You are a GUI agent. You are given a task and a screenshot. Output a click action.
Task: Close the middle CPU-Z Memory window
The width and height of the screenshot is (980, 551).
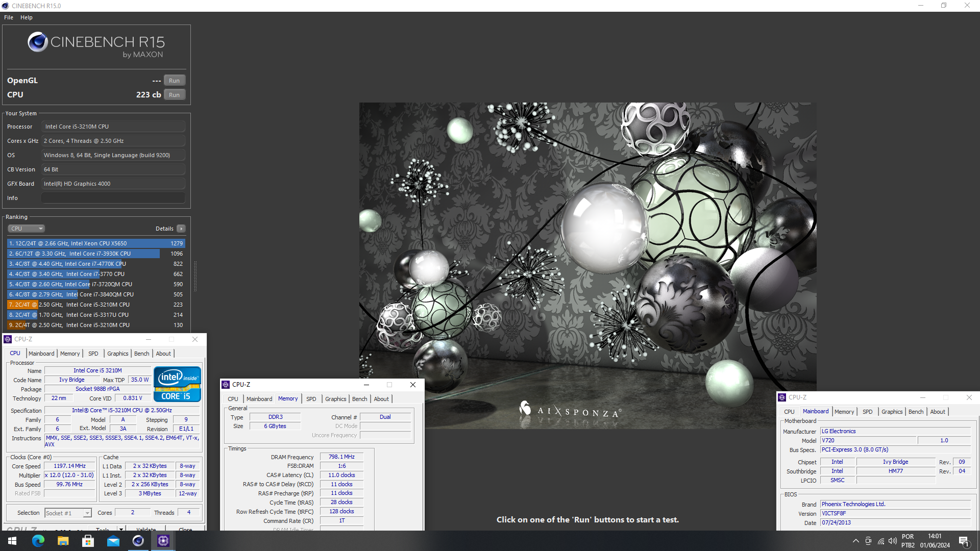(413, 385)
